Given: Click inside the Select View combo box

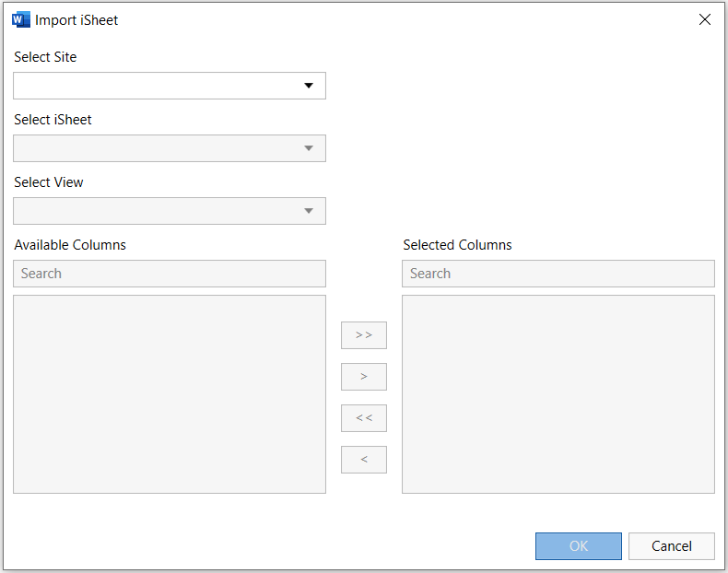Looking at the screenshot, I should 155,211.
